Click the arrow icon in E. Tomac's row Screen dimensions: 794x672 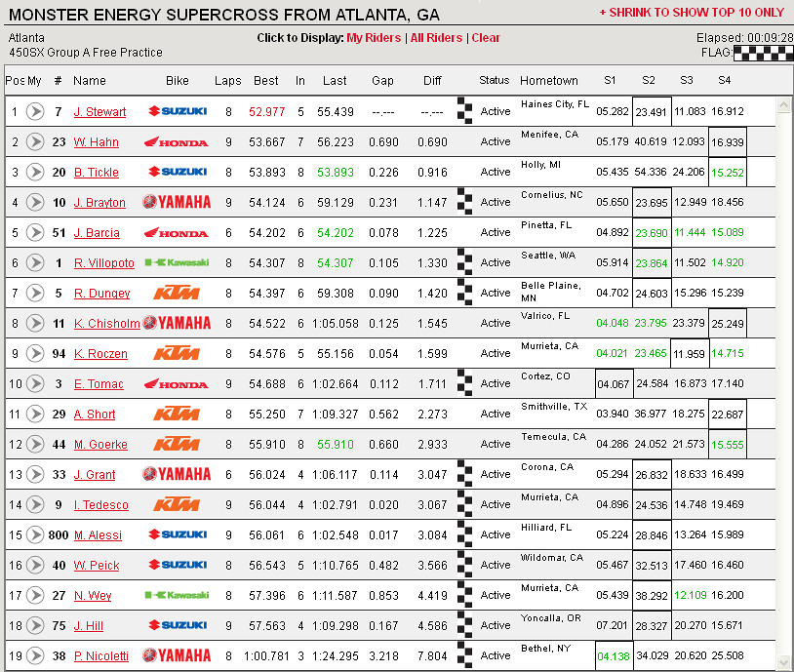[x=35, y=384]
